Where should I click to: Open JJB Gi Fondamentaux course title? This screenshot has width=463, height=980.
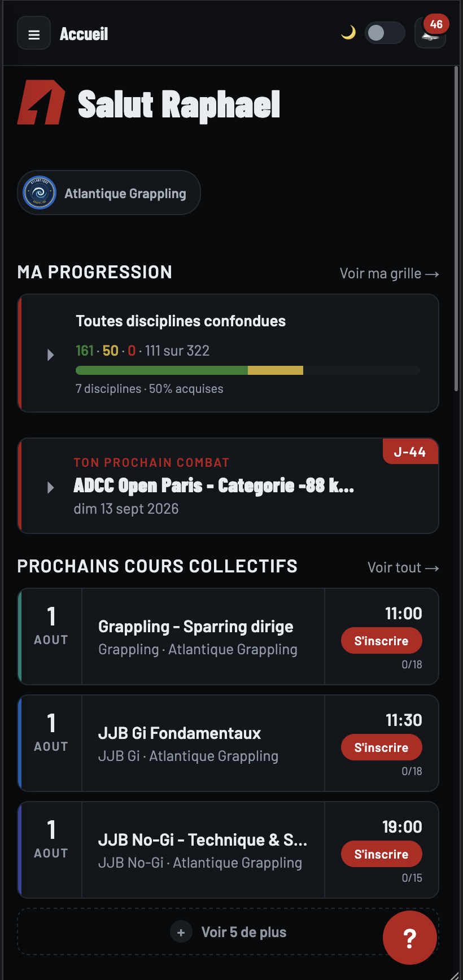pyautogui.click(x=180, y=733)
